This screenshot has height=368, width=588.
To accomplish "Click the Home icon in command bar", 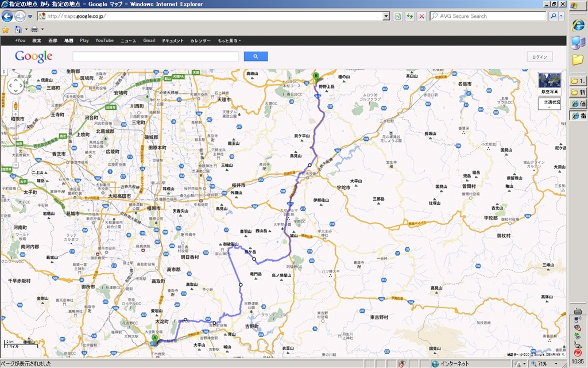I will (x=18, y=29).
